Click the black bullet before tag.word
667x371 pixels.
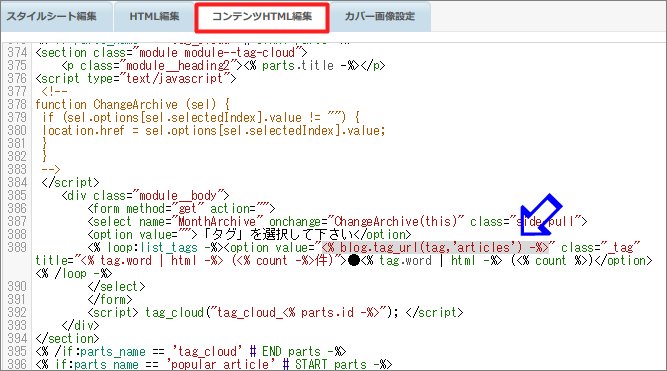click(353, 260)
